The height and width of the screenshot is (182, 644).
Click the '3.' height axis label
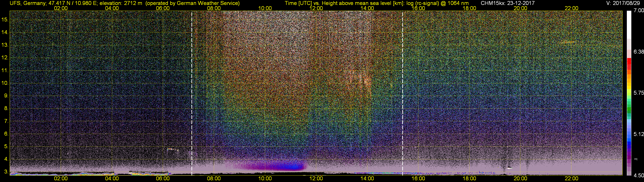tap(6, 172)
